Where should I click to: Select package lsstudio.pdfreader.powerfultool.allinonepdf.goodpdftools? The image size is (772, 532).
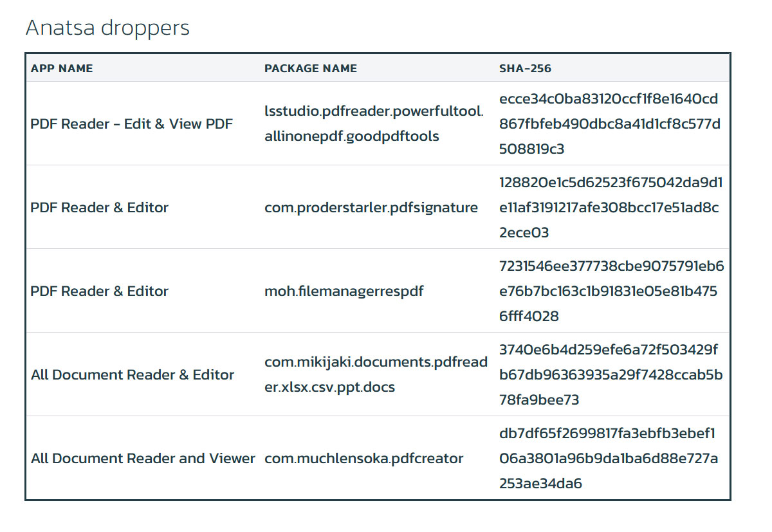[x=374, y=124]
